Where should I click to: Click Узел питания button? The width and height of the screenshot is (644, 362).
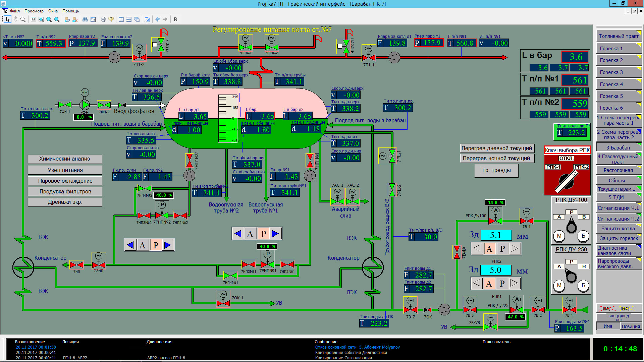click(x=65, y=170)
